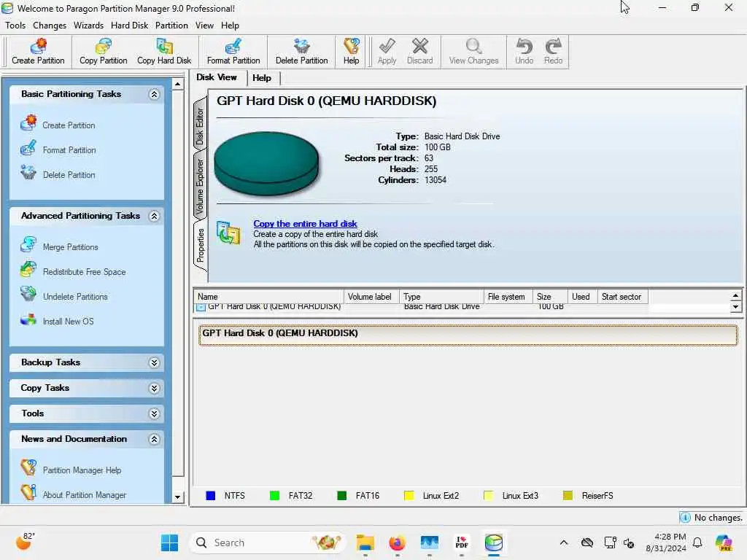Click Delete Partition toolbar icon

[x=301, y=52]
